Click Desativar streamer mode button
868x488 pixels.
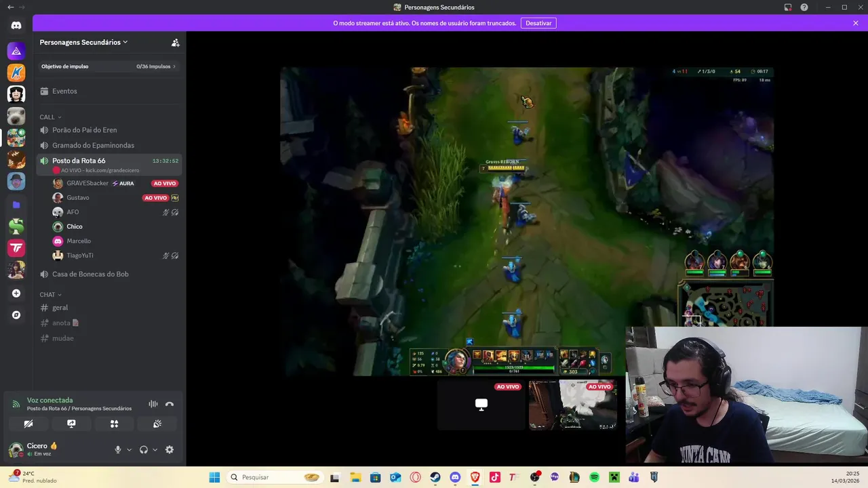pyautogui.click(x=538, y=23)
